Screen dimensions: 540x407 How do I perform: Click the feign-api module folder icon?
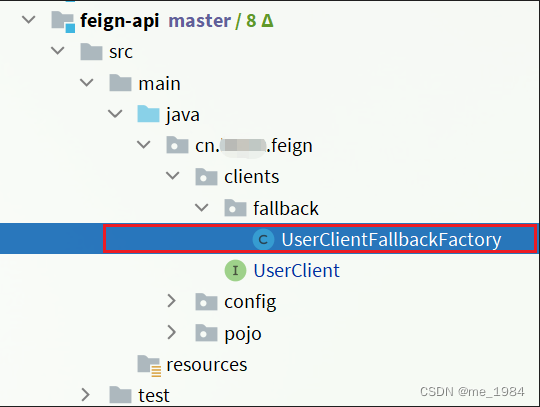(63, 21)
